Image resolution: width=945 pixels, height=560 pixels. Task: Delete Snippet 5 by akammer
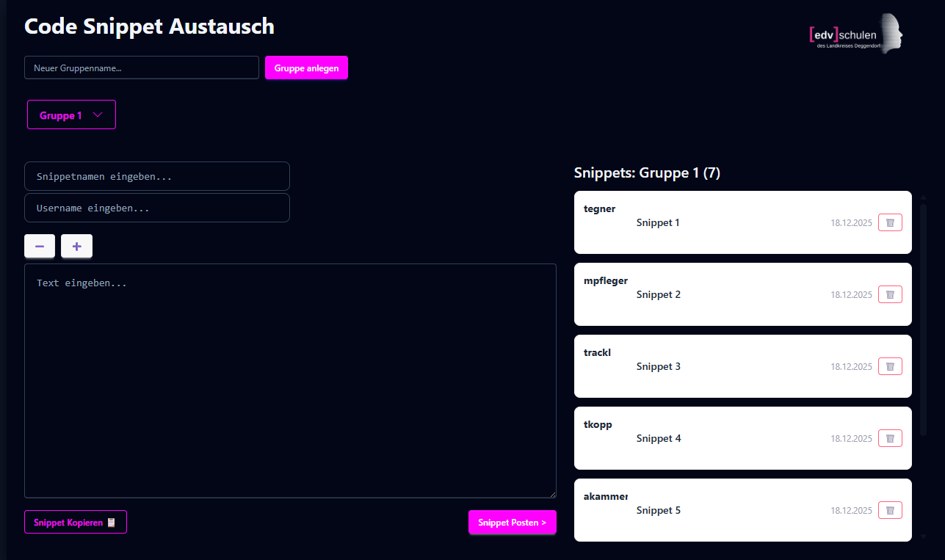pyautogui.click(x=890, y=510)
